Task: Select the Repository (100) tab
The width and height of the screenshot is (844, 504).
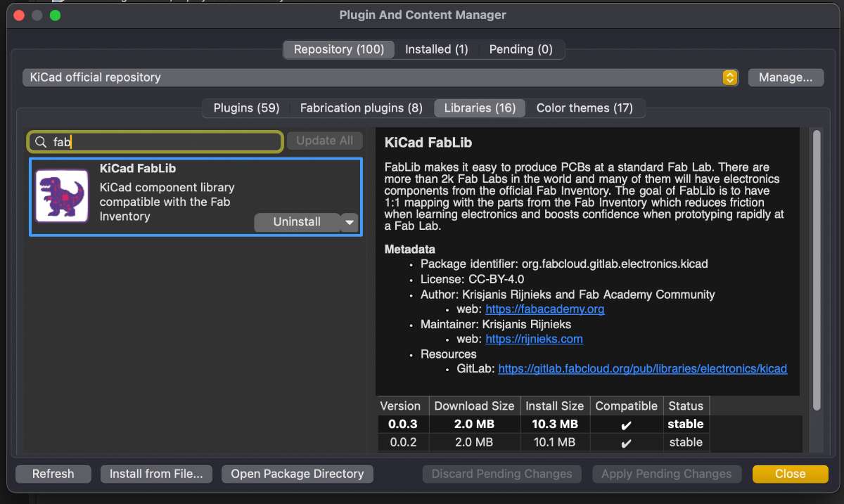Action: [339, 49]
